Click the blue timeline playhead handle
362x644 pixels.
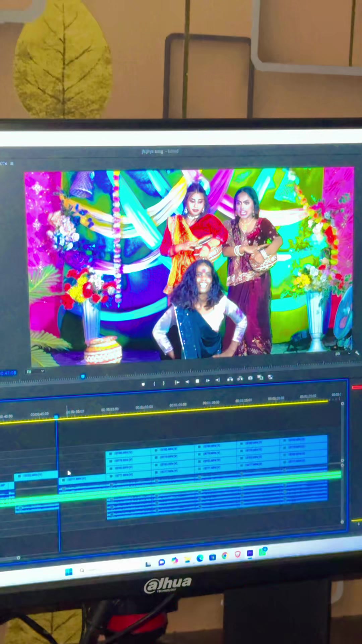56,417
